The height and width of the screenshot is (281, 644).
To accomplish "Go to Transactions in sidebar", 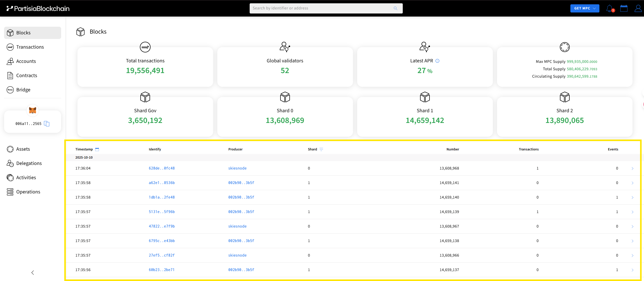I will pyautogui.click(x=30, y=47).
